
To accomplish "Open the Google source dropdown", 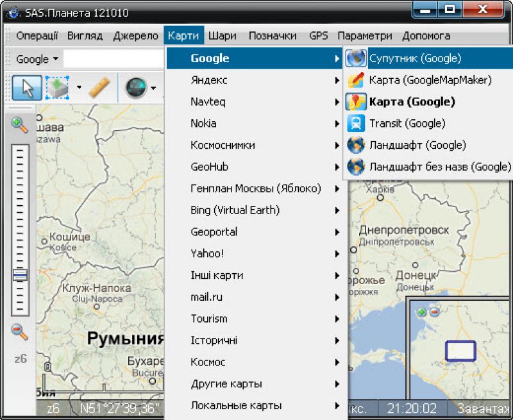I will (x=37, y=59).
